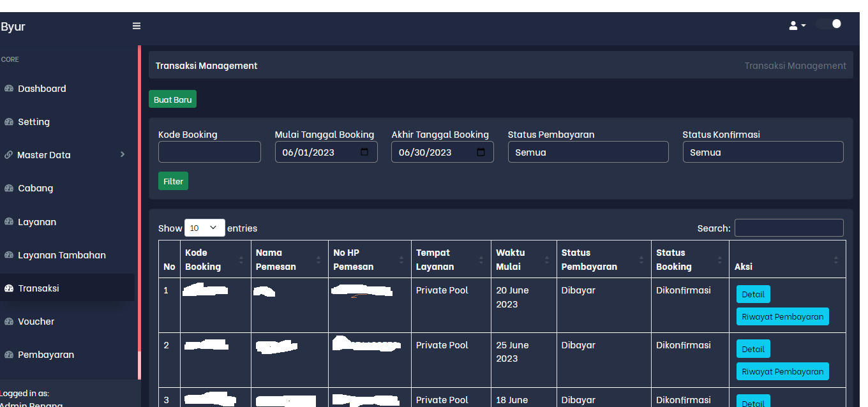Focus the Kode Booking input field
The image size is (868, 407).
209,152
